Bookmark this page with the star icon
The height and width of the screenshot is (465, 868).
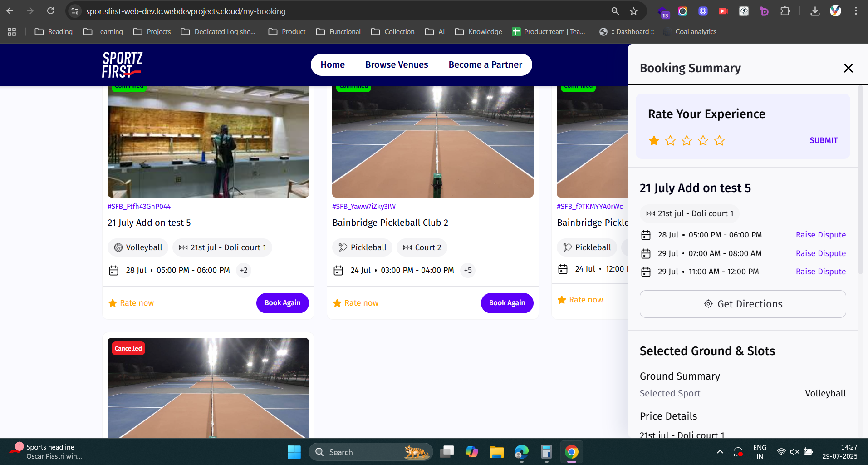[633, 11]
